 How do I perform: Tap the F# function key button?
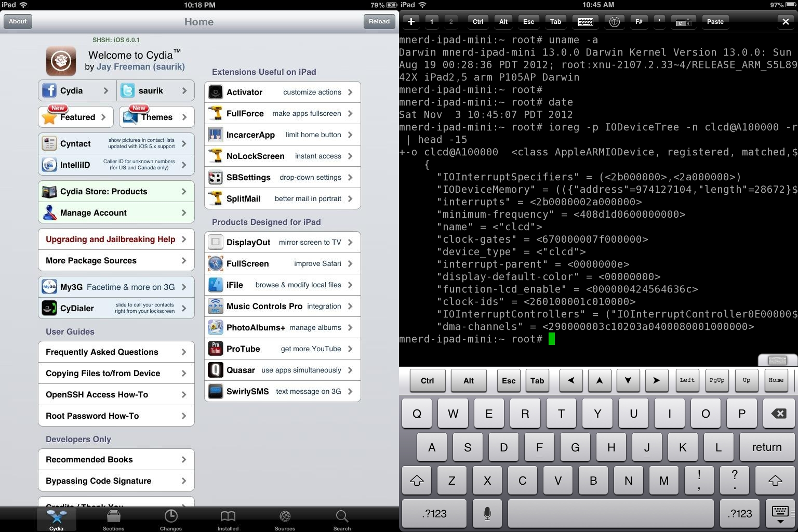click(x=639, y=22)
